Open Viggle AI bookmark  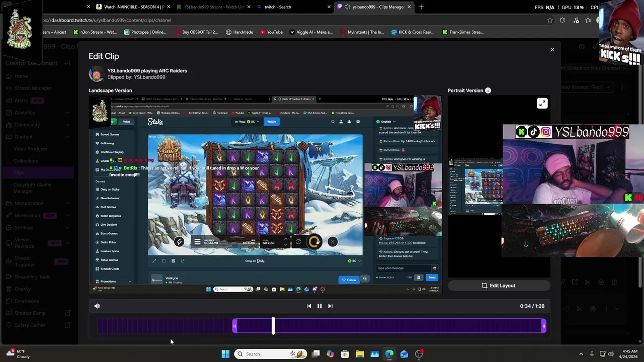click(311, 32)
